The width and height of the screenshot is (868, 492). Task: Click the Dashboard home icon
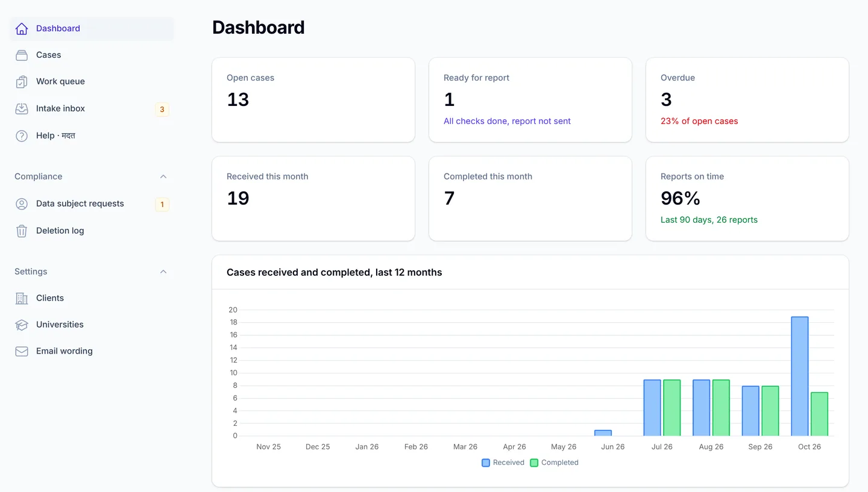[x=22, y=28]
